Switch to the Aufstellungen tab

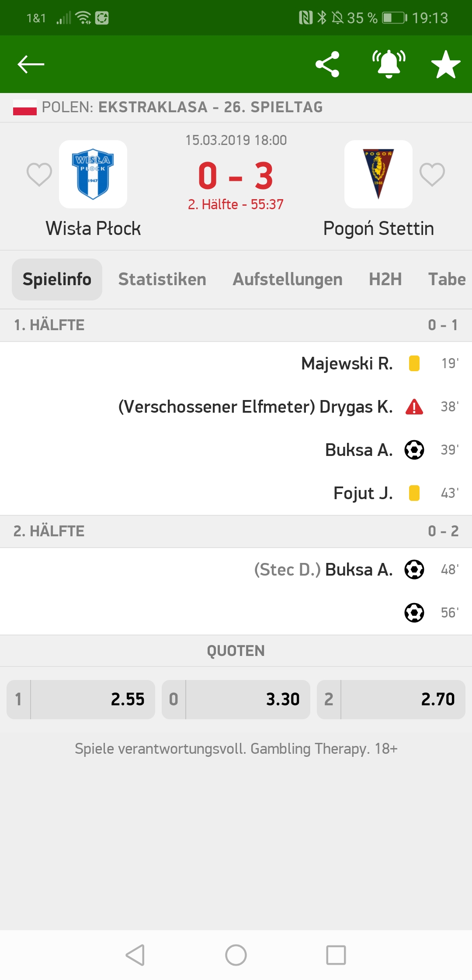coord(288,280)
